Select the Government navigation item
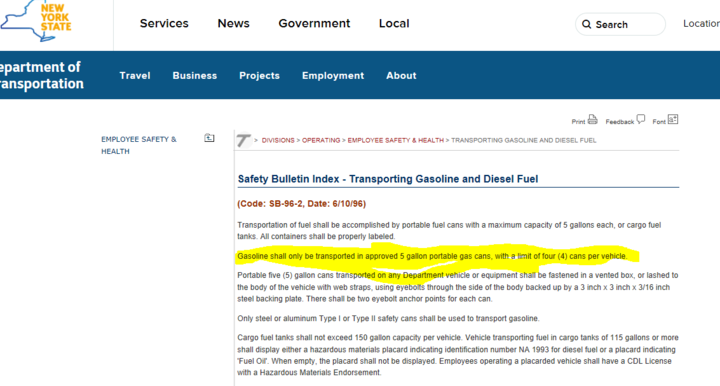The image size is (720, 386). (314, 23)
